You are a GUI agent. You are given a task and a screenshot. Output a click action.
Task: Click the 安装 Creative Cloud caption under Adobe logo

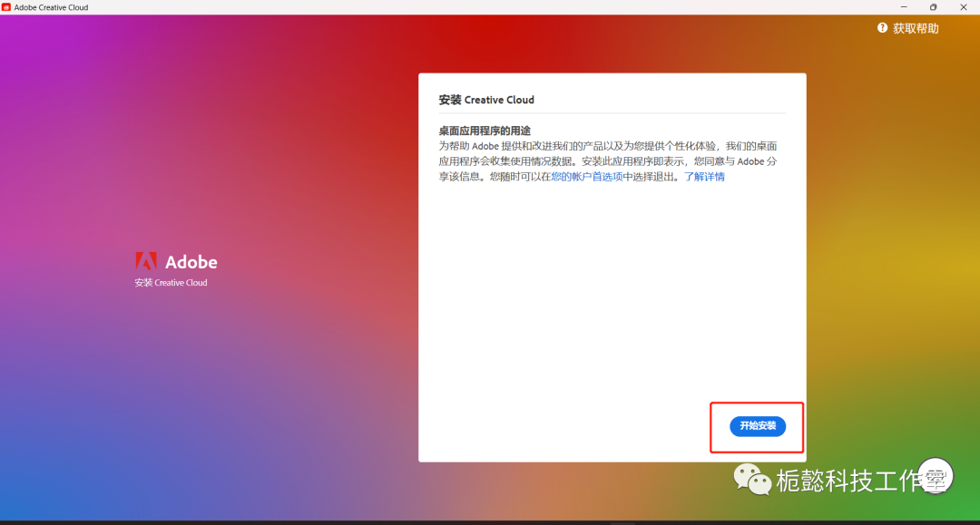[x=171, y=283]
